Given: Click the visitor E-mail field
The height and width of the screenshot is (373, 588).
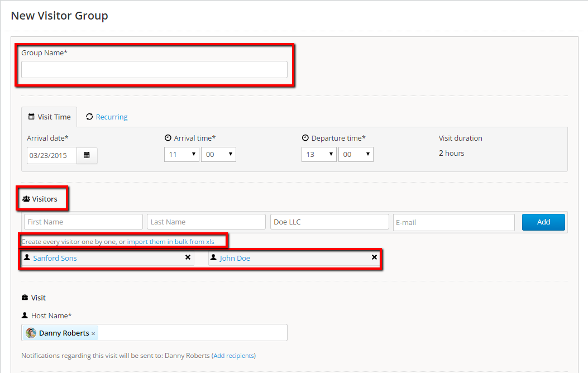Looking at the screenshot, I should pyautogui.click(x=453, y=222).
